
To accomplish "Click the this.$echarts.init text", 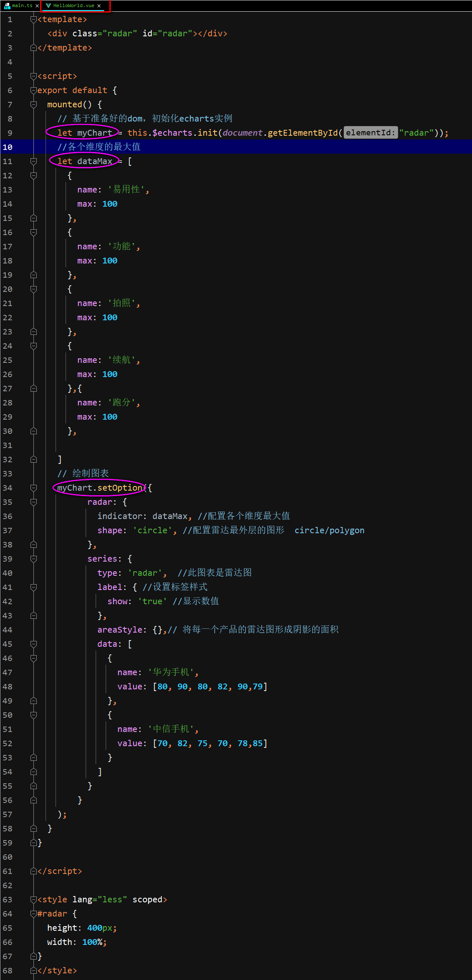I will pos(172,133).
